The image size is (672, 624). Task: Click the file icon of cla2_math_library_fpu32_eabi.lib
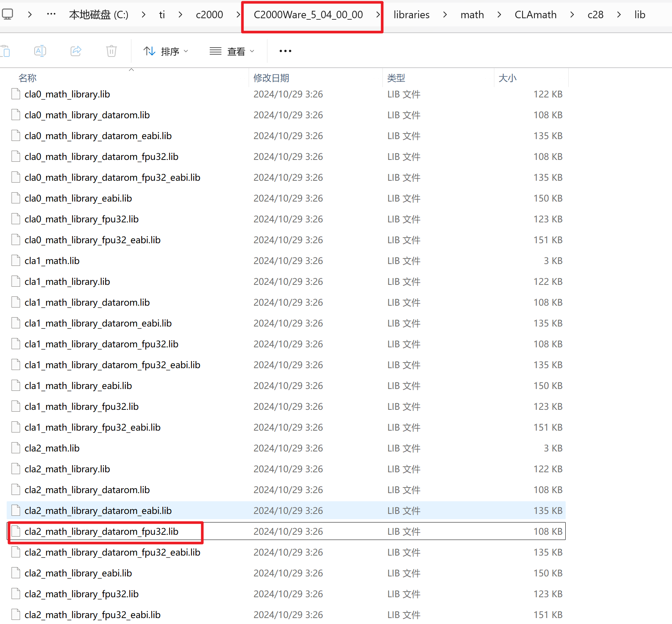(x=16, y=615)
